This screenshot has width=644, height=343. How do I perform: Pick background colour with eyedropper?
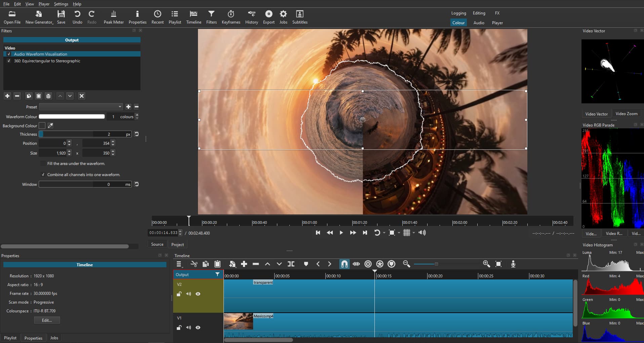tap(50, 126)
